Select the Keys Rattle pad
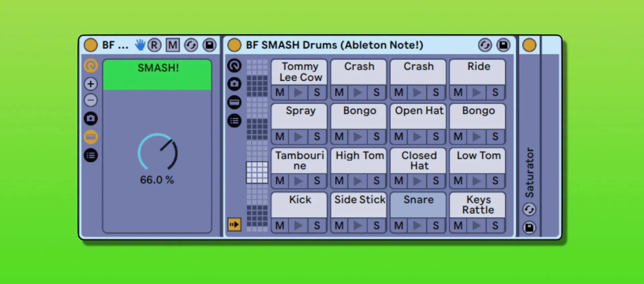 [478, 205]
